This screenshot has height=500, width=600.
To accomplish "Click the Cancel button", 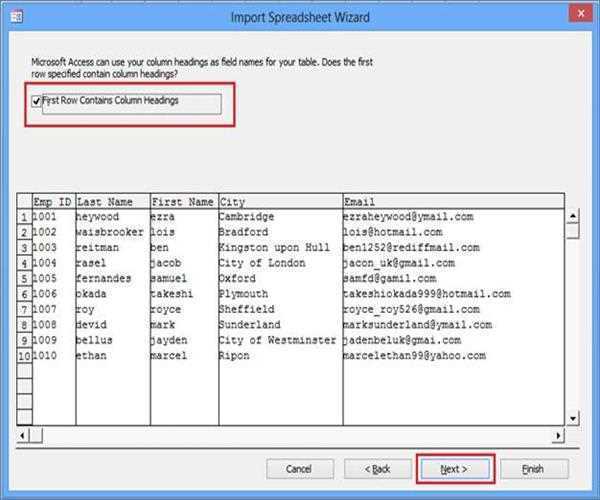I will (298, 468).
